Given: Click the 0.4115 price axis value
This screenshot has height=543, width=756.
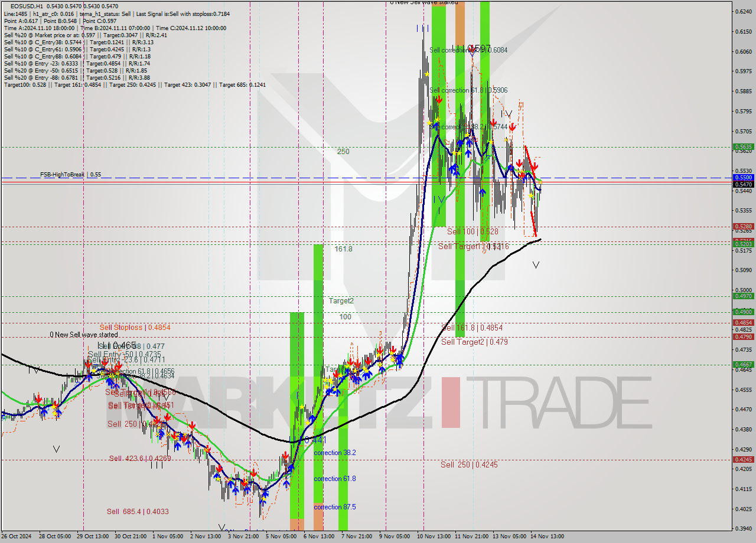Looking at the screenshot, I should [743, 489].
